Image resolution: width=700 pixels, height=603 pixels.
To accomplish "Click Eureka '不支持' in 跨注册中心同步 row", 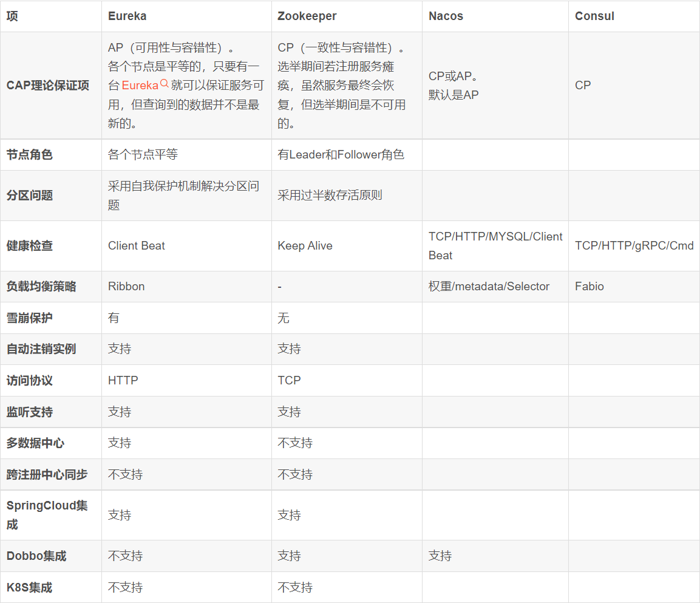I will [x=186, y=474].
